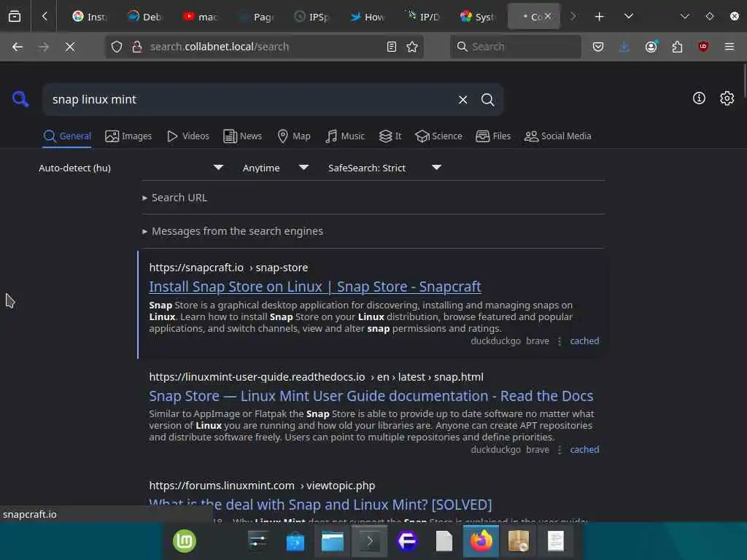Open tracking protection shield icon
Screen dimensions: 747x560
(117, 47)
